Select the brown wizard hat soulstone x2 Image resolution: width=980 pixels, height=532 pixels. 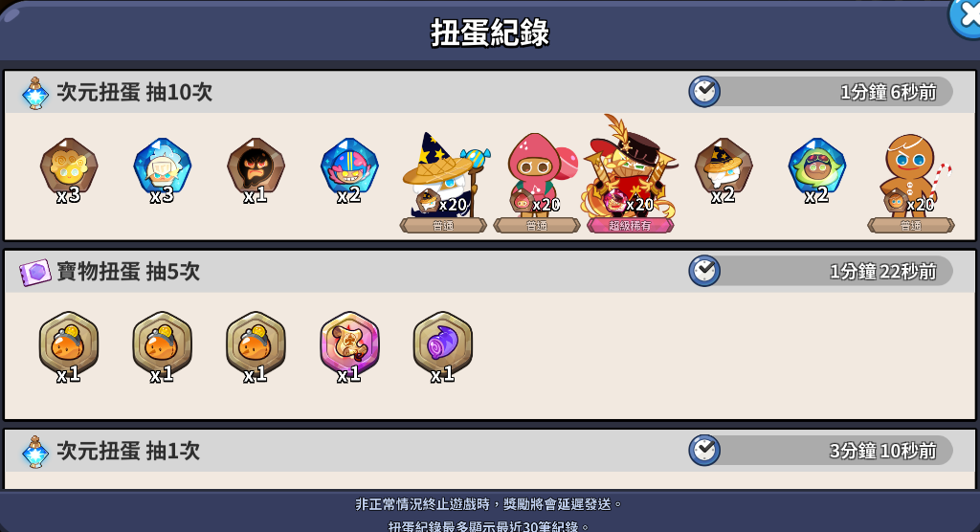pos(724,167)
